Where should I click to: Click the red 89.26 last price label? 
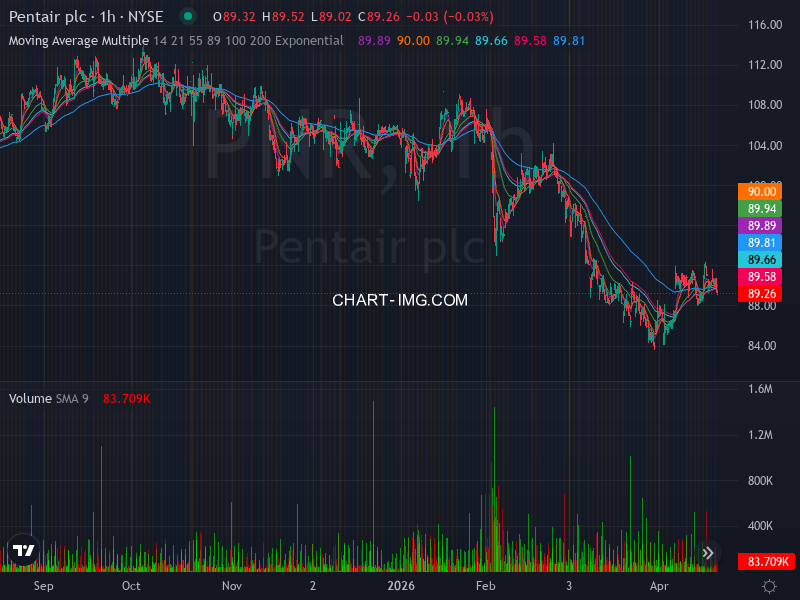[760, 294]
